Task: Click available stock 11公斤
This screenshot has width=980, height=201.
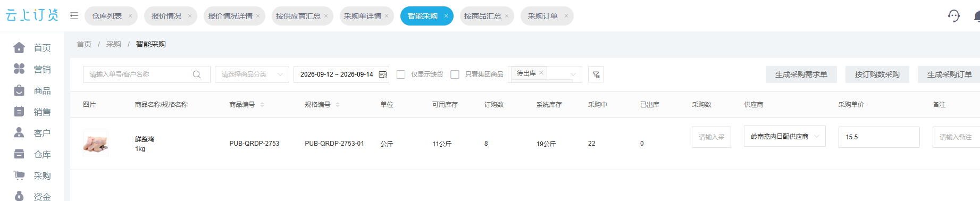Action: coord(442,144)
